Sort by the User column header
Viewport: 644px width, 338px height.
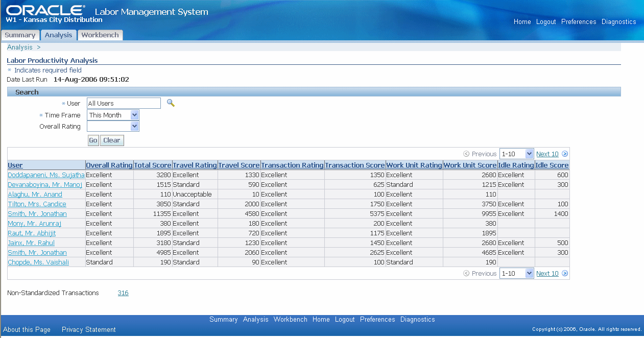click(x=15, y=165)
